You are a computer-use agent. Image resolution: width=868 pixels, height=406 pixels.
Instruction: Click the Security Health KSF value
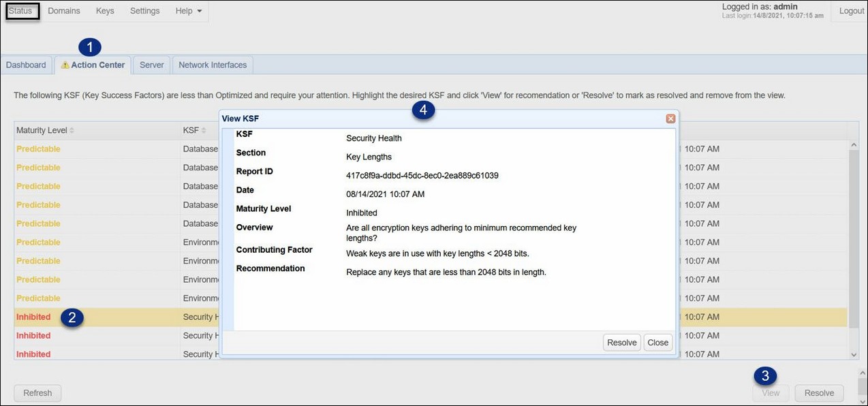374,138
